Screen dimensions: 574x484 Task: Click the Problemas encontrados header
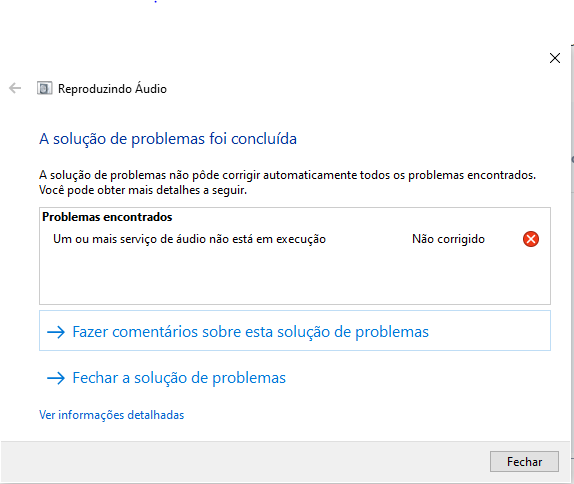[x=107, y=217]
